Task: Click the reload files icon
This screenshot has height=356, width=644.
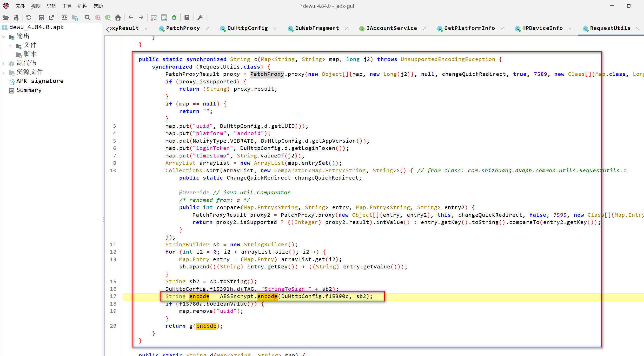Action: pos(29,18)
